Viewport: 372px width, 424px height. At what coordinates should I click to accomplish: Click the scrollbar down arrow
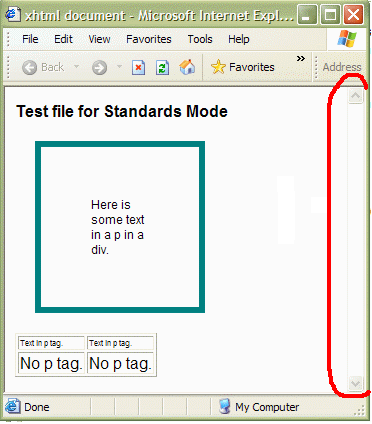coord(356,383)
